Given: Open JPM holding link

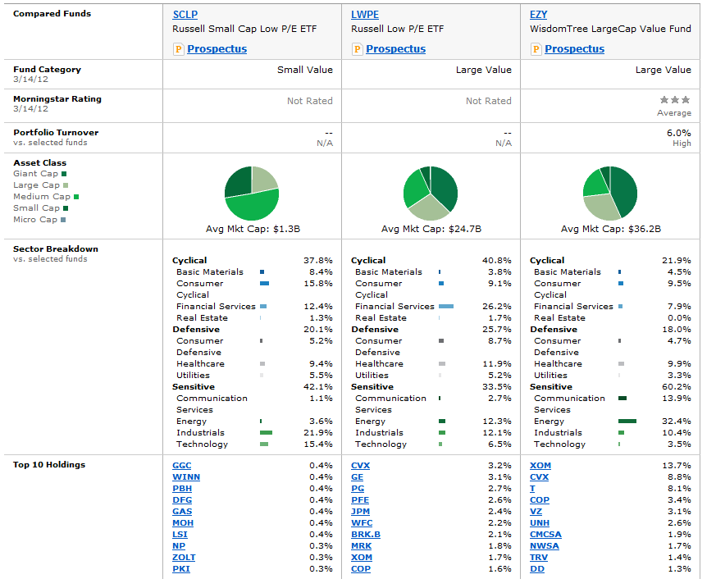Looking at the screenshot, I should click(361, 511).
